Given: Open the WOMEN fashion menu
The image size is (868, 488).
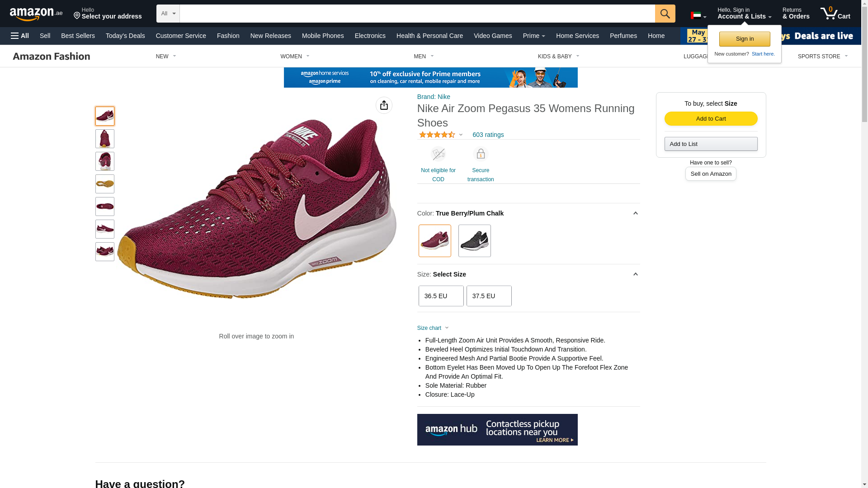Looking at the screenshot, I should click(295, 56).
